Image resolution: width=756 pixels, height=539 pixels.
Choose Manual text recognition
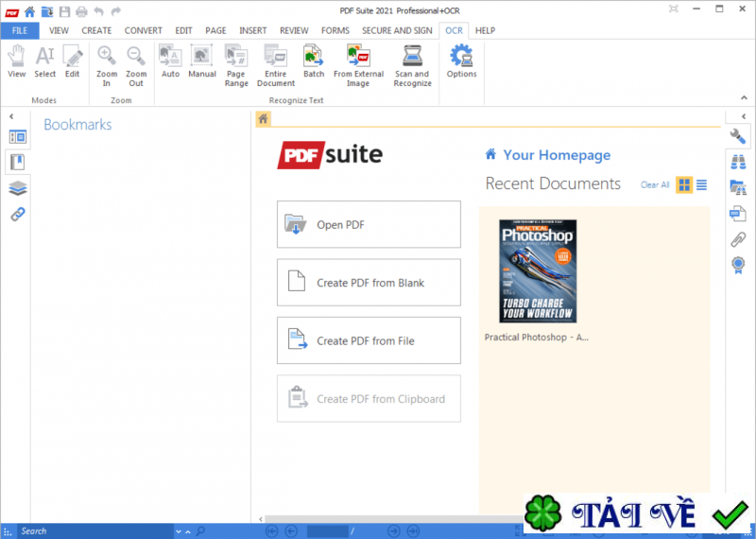(202, 61)
